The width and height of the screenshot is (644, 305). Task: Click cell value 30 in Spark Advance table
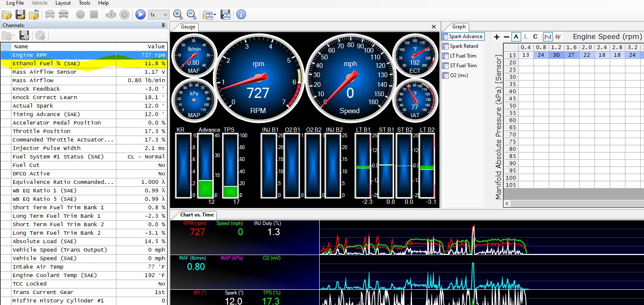coord(556,55)
